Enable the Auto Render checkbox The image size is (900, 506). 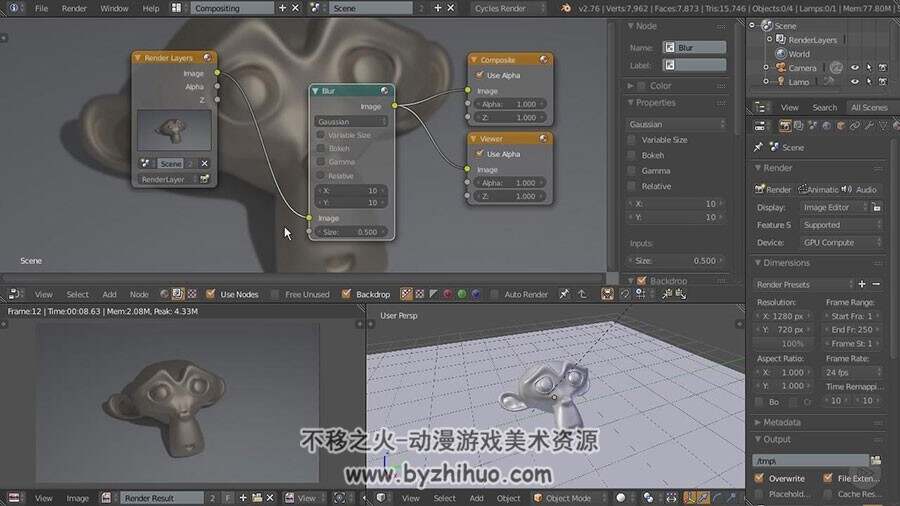(x=494, y=294)
